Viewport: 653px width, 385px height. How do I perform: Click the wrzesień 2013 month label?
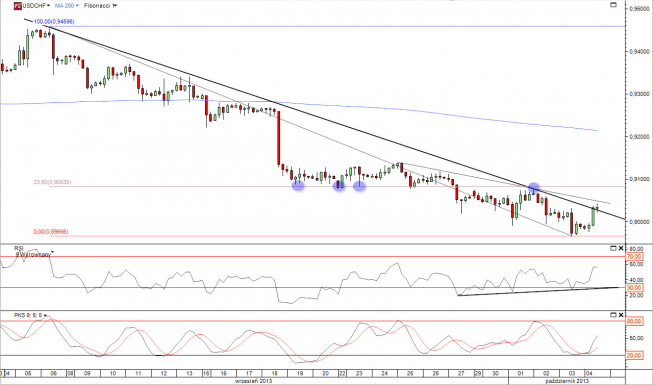pyautogui.click(x=255, y=381)
